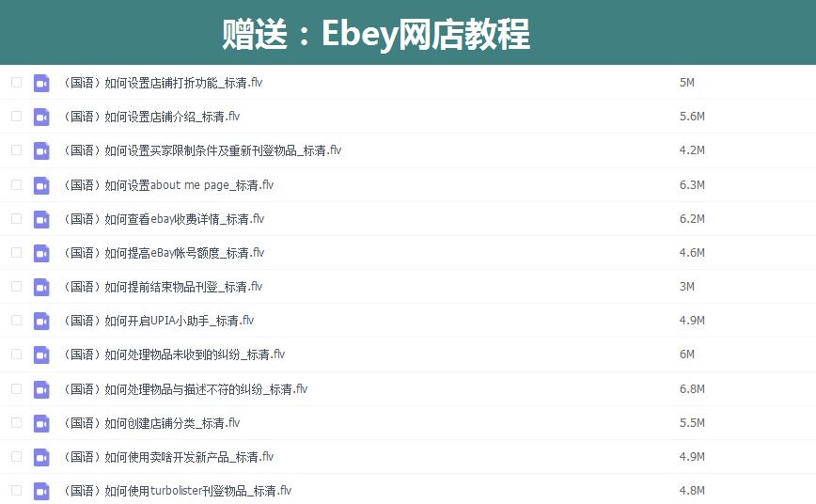Click video icon for 如何提高eBay帐号额度 file
The height and width of the screenshot is (504, 816).
coord(41,253)
